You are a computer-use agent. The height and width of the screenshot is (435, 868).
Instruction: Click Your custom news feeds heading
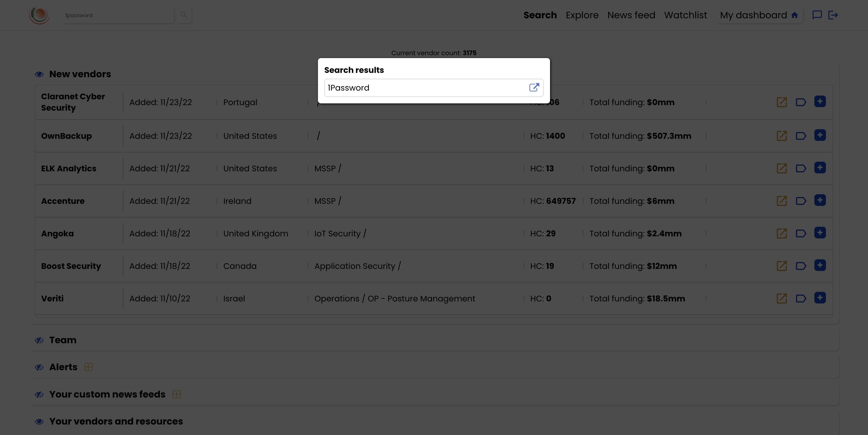pos(107,394)
